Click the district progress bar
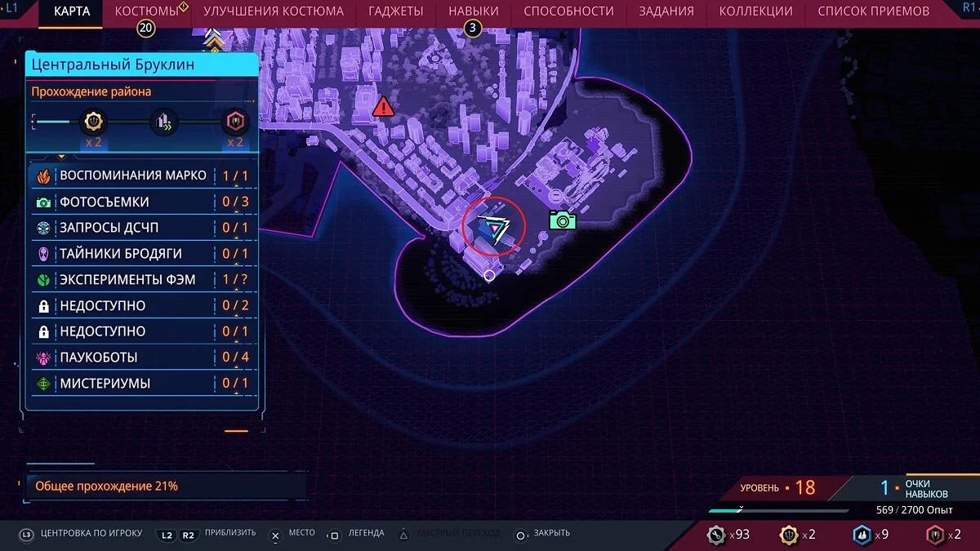The width and height of the screenshot is (980, 551). click(139, 122)
